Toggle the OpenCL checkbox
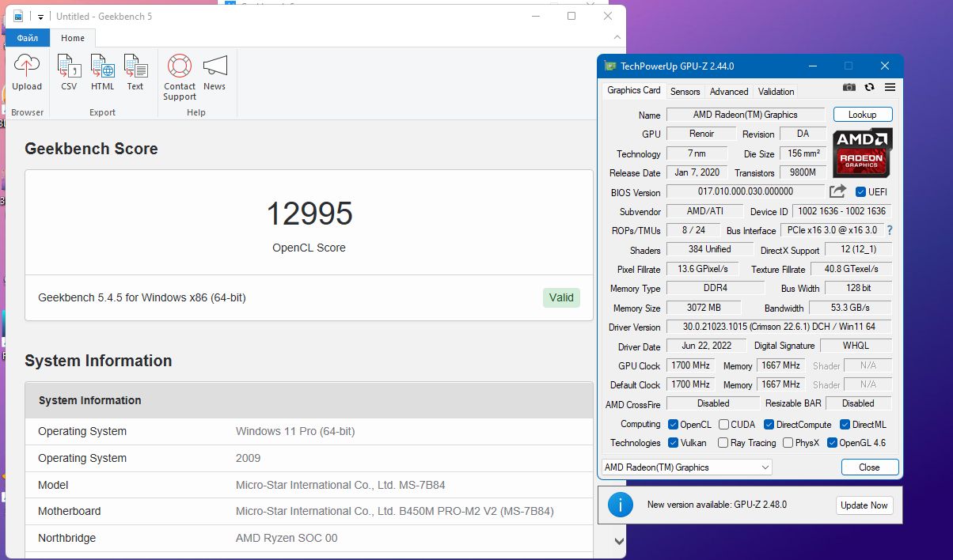953x560 pixels. pyautogui.click(x=673, y=425)
